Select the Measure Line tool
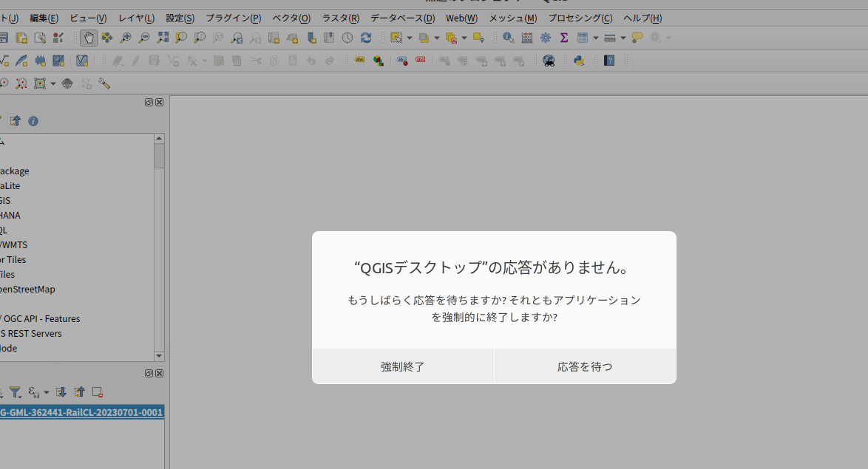The image size is (868, 469). (609, 38)
